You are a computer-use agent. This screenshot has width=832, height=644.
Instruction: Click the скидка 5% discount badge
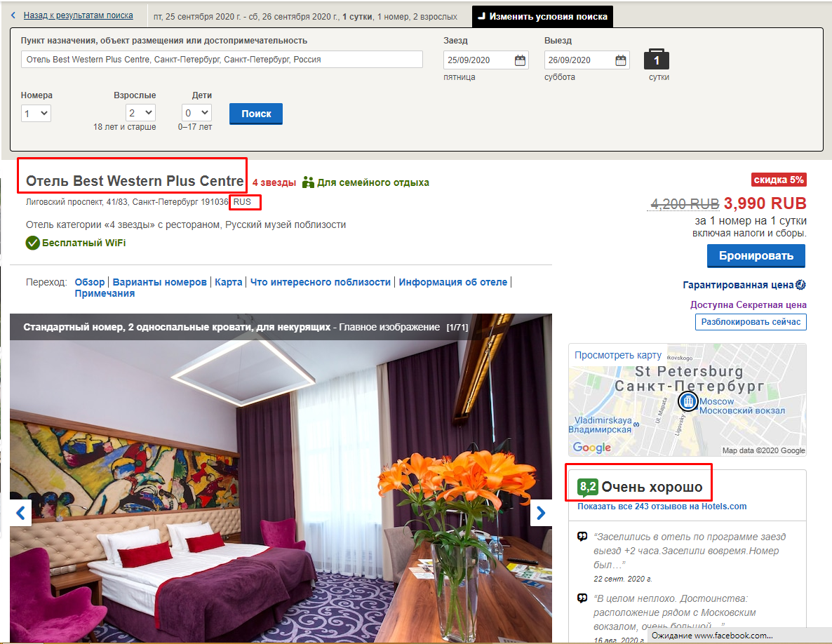(779, 180)
